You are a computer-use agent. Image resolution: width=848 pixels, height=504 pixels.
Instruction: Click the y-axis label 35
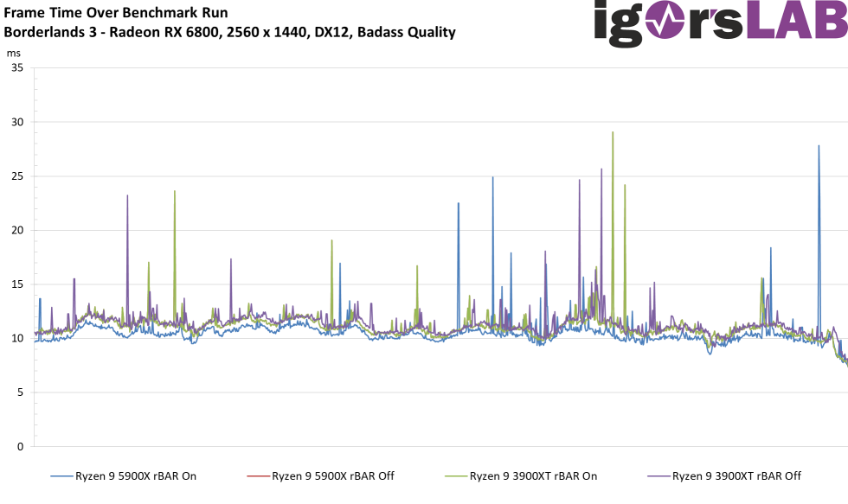pos(17,67)
